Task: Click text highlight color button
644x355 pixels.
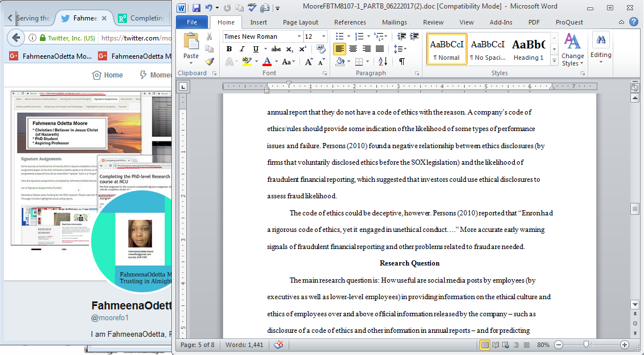Action: click(x=247, y=62)
